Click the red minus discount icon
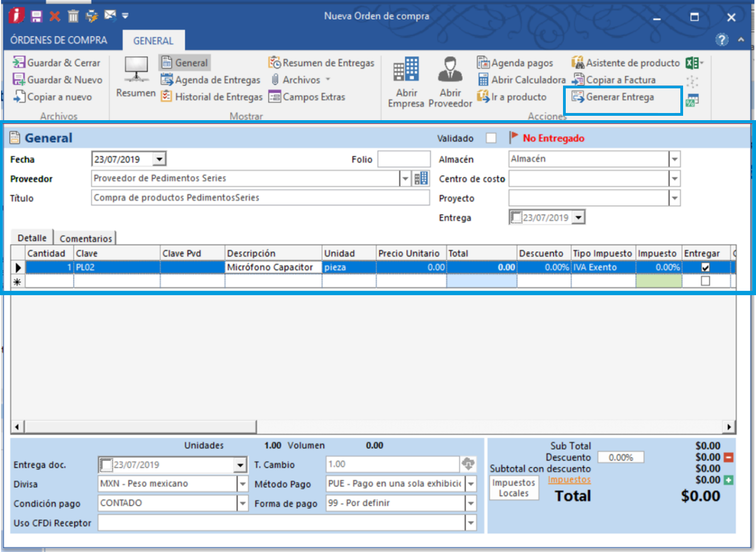The height and width of the screenshot is (552, 756). coord(729,457)
